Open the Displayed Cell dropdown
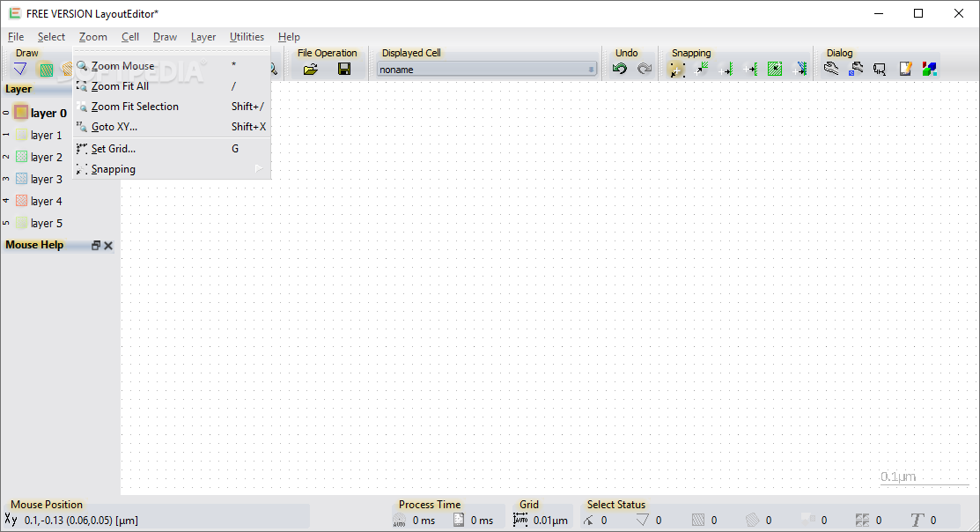This screenshot has width=980, height=532. (x=487, y=70)
